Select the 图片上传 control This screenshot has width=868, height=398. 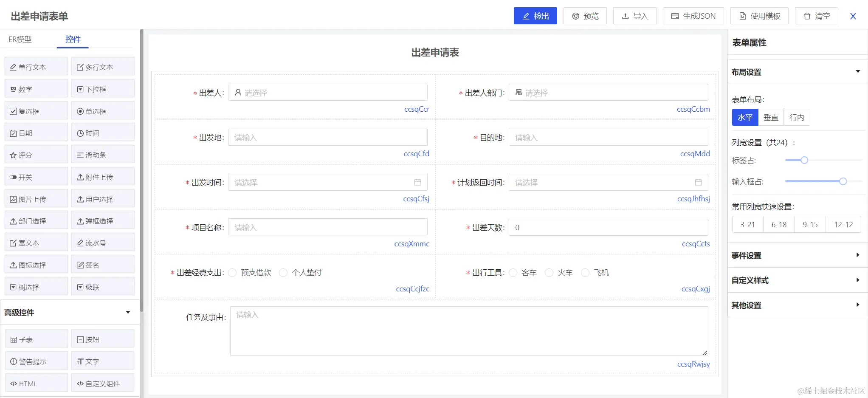click(x=36, y=198)
